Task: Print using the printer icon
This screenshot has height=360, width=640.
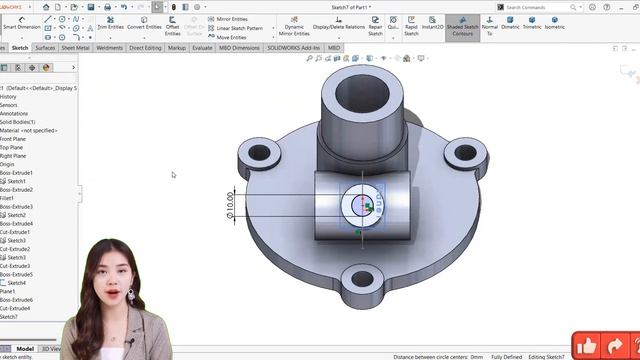Action: tap(107, 7)
